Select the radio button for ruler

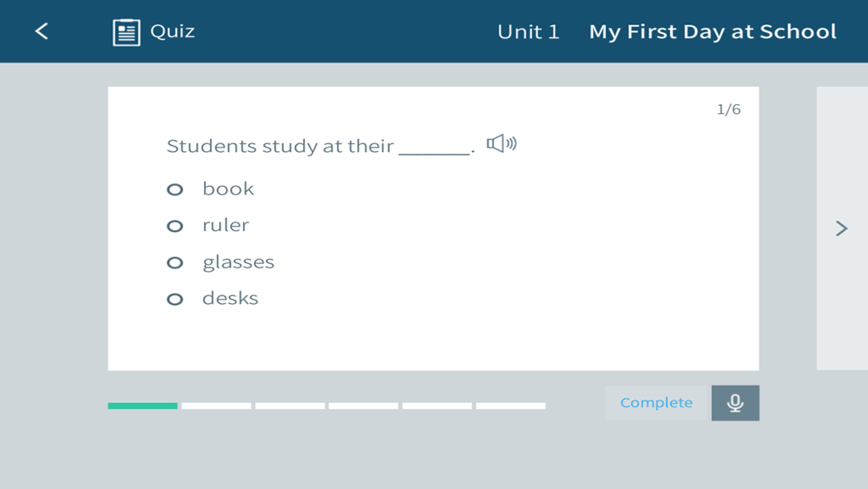(174, 226)
